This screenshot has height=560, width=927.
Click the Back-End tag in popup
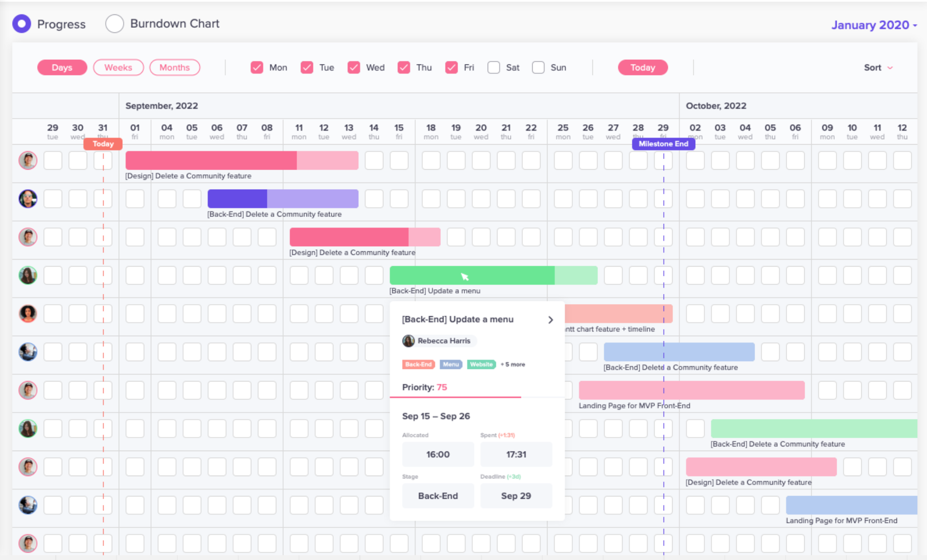click(x=418, y=364)
